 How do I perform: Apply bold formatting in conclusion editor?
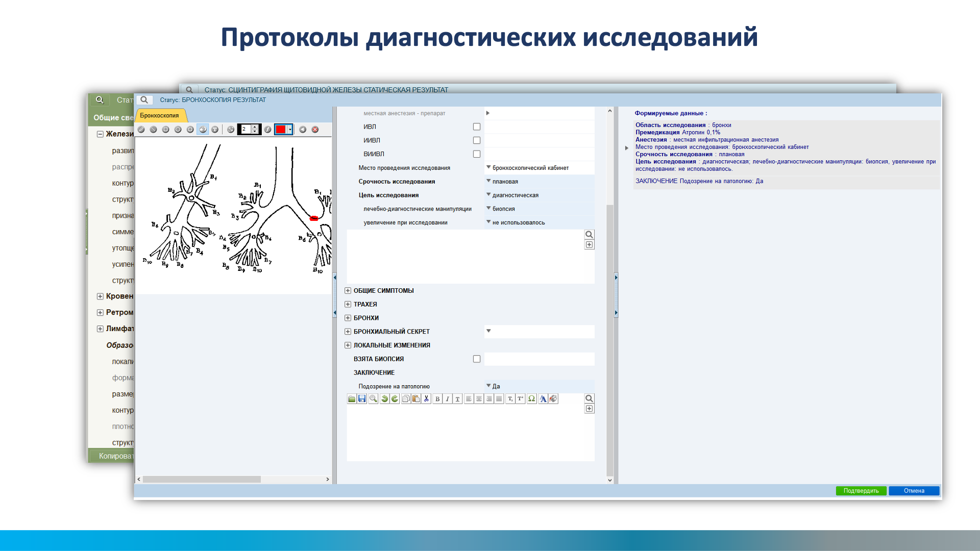point(437,399)
